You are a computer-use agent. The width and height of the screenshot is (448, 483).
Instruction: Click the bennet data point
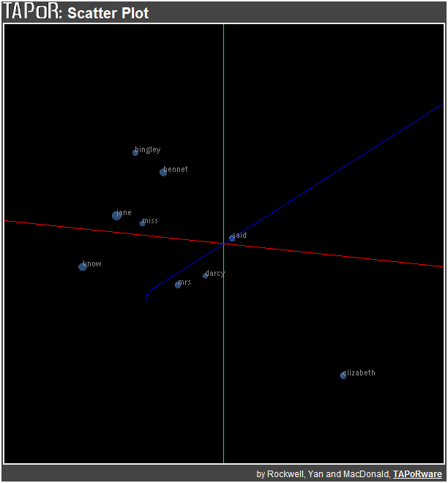tap(163, 173)
